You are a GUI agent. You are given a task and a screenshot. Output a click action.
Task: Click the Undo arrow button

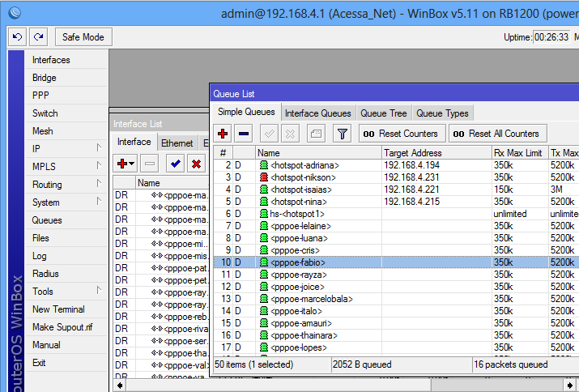point(17,37)
